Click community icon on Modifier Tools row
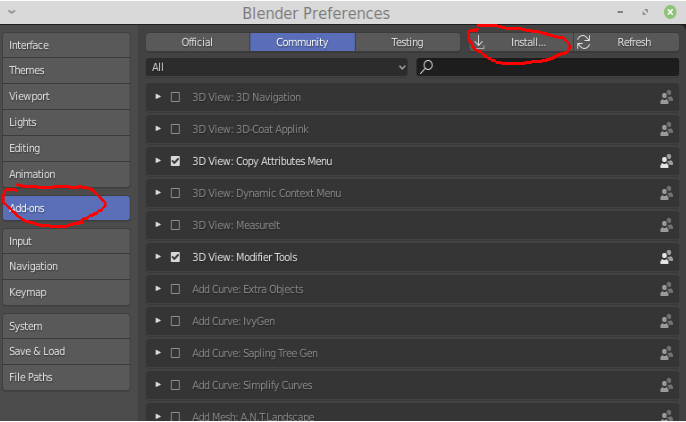This screenshot has height=422, width=686. tap(666, 257)
